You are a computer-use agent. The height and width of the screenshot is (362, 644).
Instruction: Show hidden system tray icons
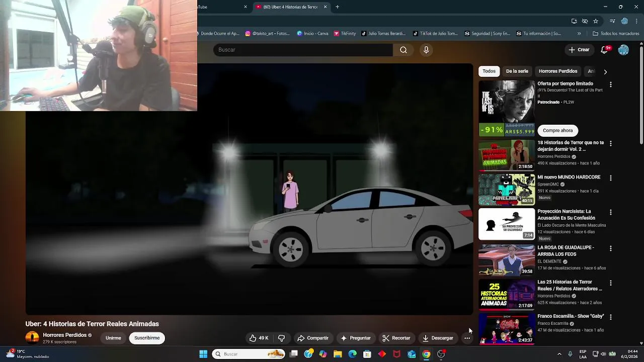click(x=559, y=354)
